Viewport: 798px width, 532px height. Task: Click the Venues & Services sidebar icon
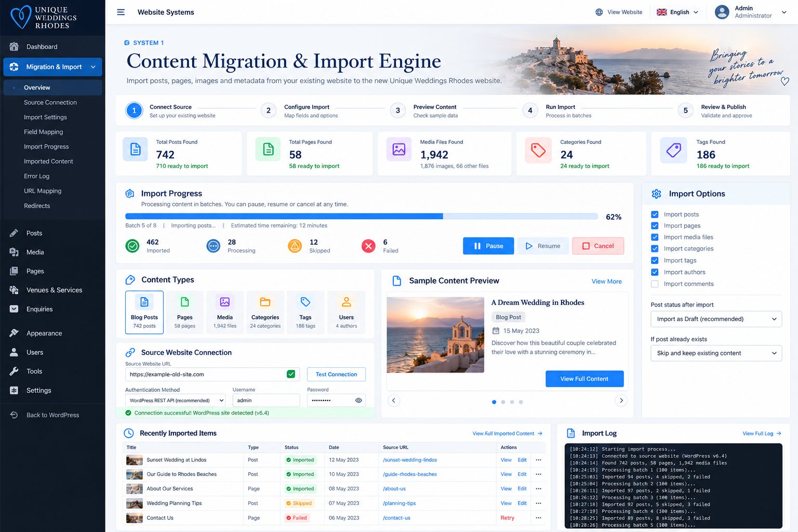(x=14, y=290)
